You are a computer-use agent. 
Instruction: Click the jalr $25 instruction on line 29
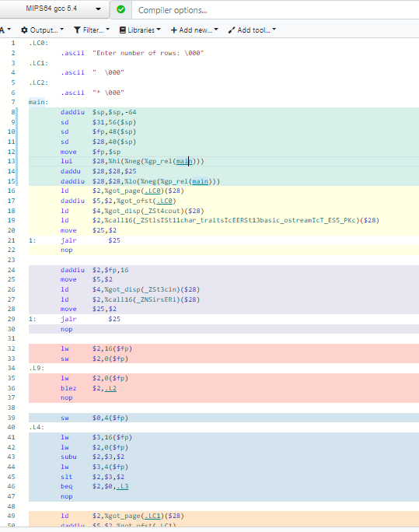pos(90,319)
